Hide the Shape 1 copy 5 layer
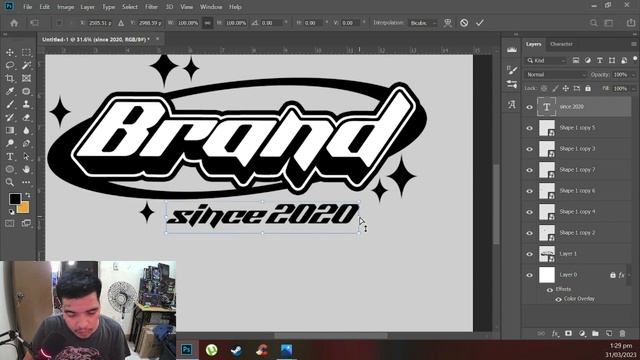The image size is (640, 360). pyautogui.click(x=529, y=128)
